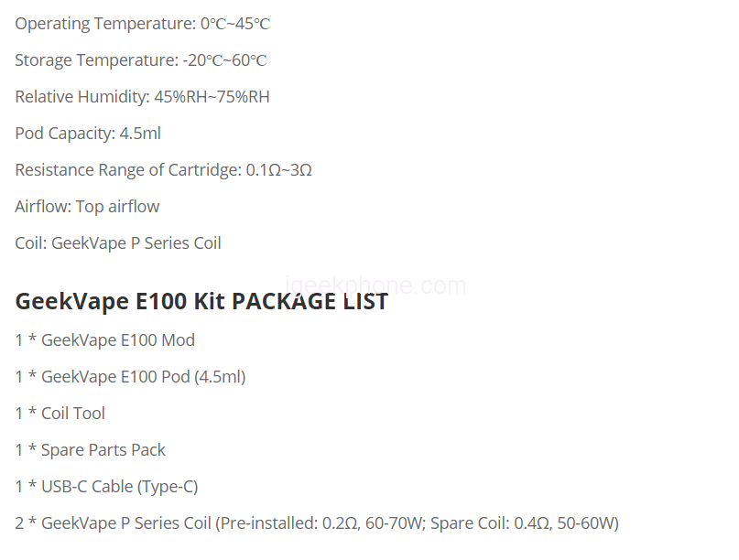The width and height of the screenshot is (739, 560).
Task: Click the Coil Tool list item
Action: click(60, 414)
